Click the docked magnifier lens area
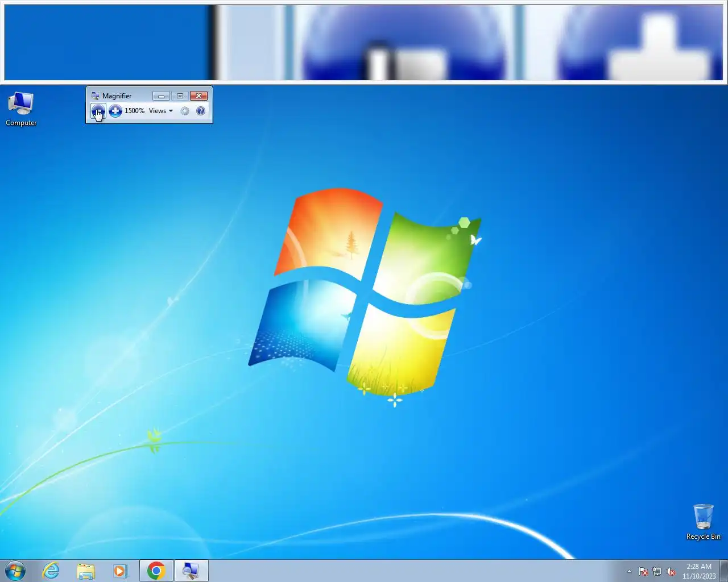Image resolution: width=728 pixels, height=582 pixels. 364,43
